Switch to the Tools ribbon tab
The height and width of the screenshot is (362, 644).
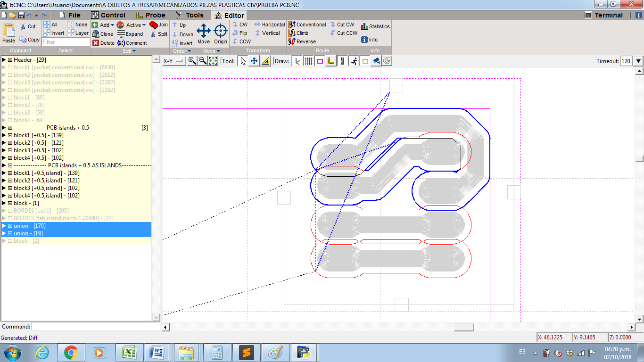[x=189, y=15]
